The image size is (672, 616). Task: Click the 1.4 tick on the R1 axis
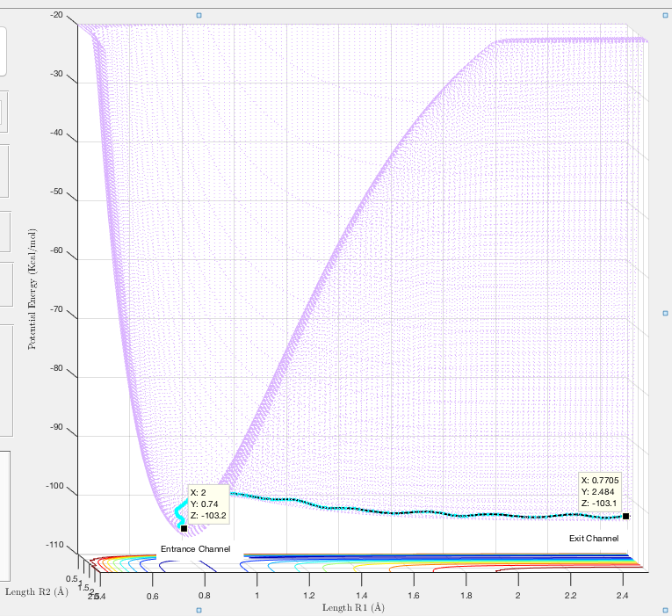(x=361, y=596)
